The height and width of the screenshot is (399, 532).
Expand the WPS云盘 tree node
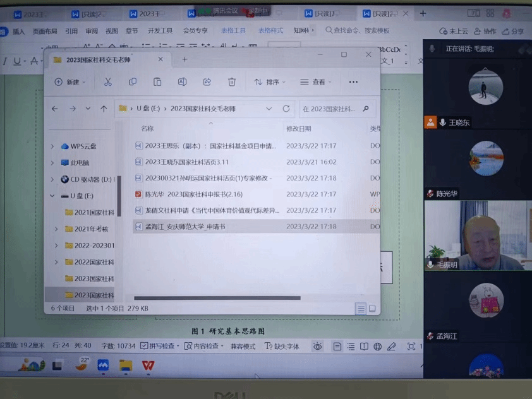pos(52,146)
